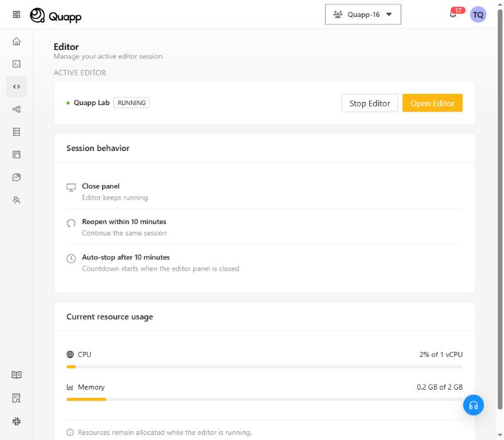The height and width of the screenshot is (440, 504).
Task: Click the Session behavior heading
Action: (98, 148)
